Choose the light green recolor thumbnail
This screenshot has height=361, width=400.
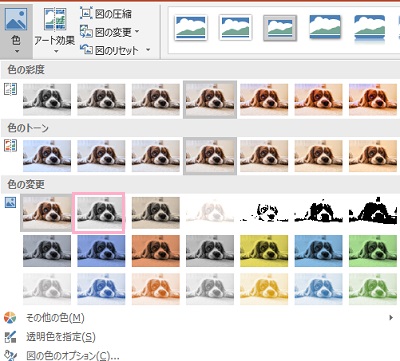click(373, 289)
